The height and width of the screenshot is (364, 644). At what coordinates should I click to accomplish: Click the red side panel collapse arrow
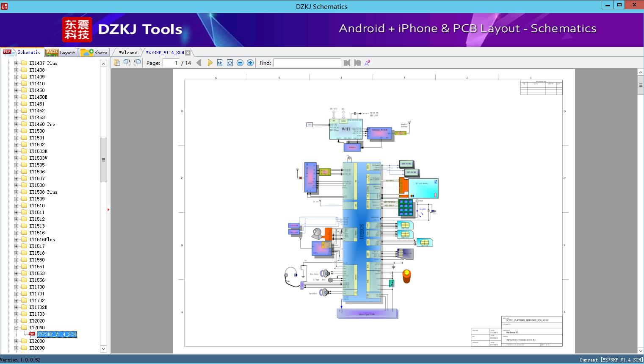(108, 210)
